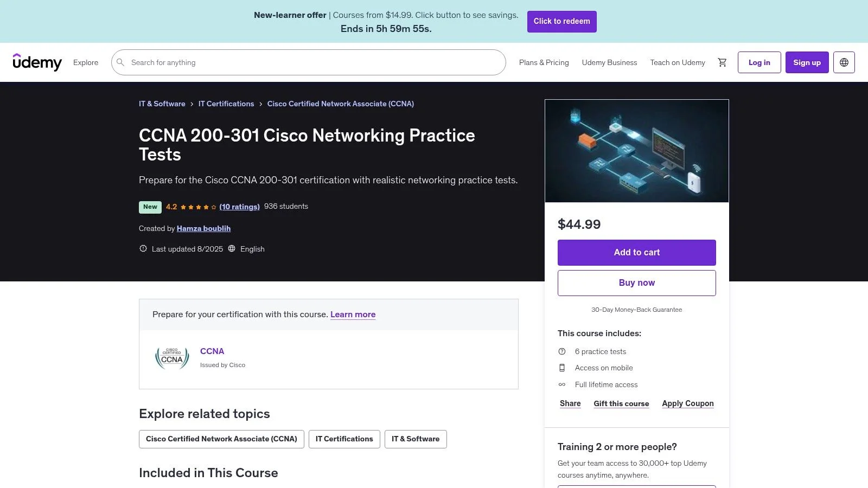Click the mobile access phone icon

pyautogui.click(x=562, y=368)
